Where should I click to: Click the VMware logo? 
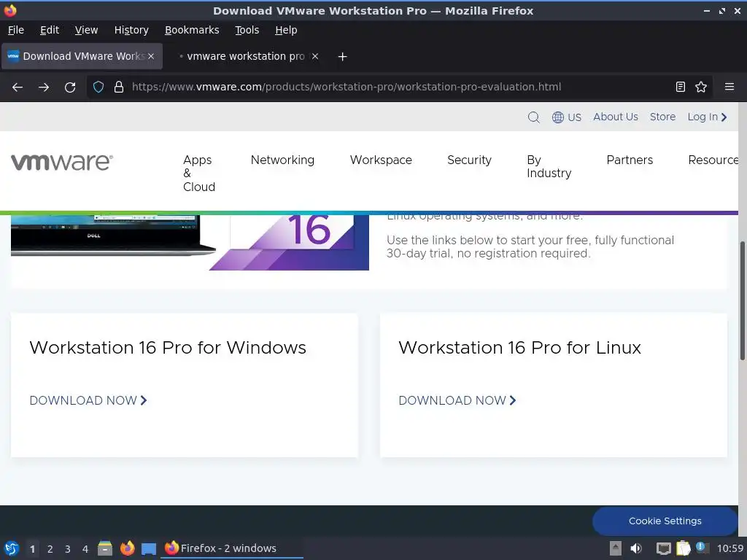point(63,163)
